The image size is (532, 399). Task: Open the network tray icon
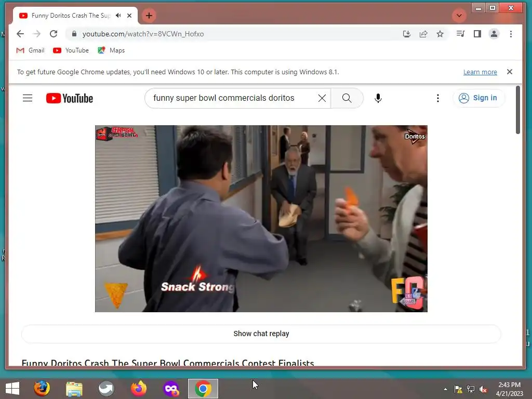click(x=471, y=389)
